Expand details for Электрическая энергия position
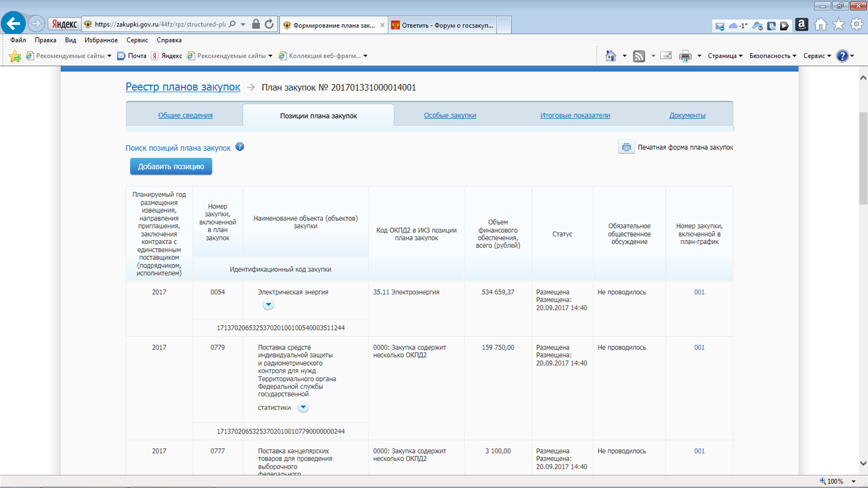This screenshot has width=868, height=488. 268,305
